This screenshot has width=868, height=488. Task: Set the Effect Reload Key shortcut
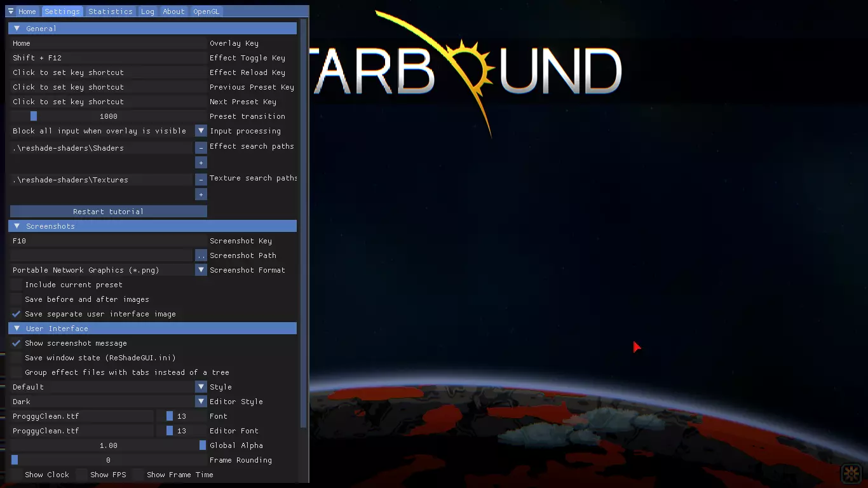(x=109, y=72)
